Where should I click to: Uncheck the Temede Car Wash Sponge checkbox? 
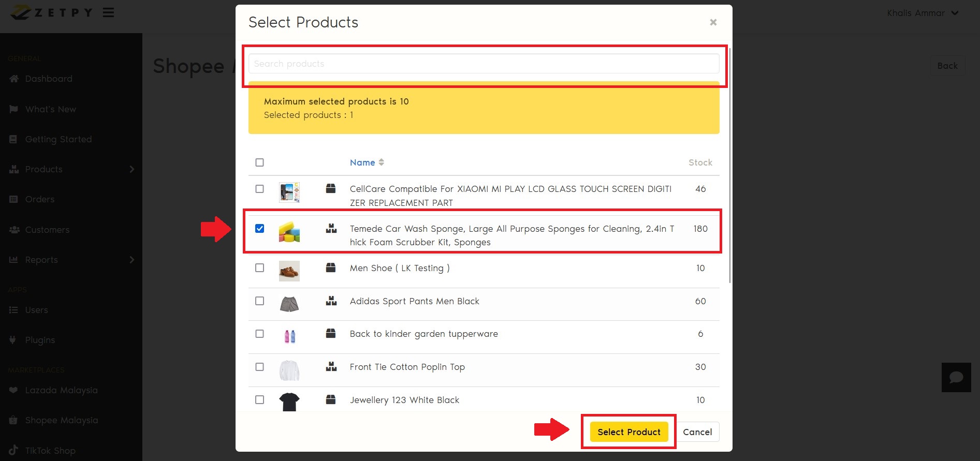(260, 229)
